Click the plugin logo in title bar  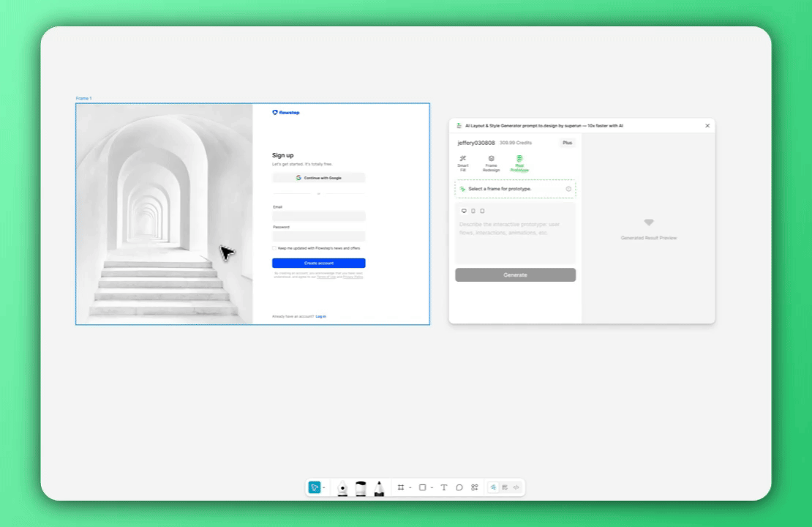pos(459,125)
